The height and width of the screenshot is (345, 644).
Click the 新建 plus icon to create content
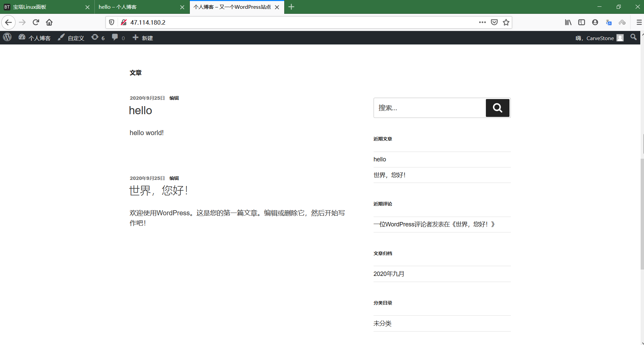pyautogui.click(x=135, y=37)
